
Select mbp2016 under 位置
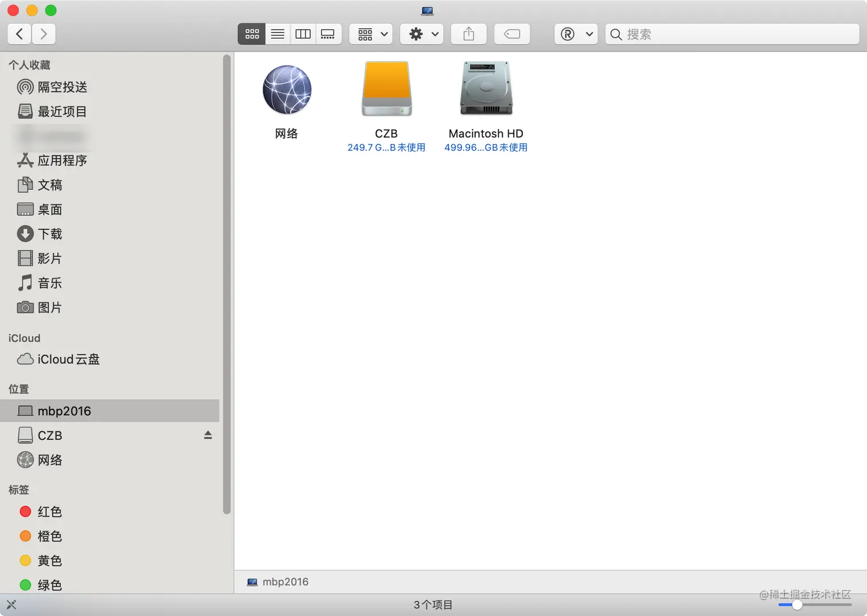(109, 411)
